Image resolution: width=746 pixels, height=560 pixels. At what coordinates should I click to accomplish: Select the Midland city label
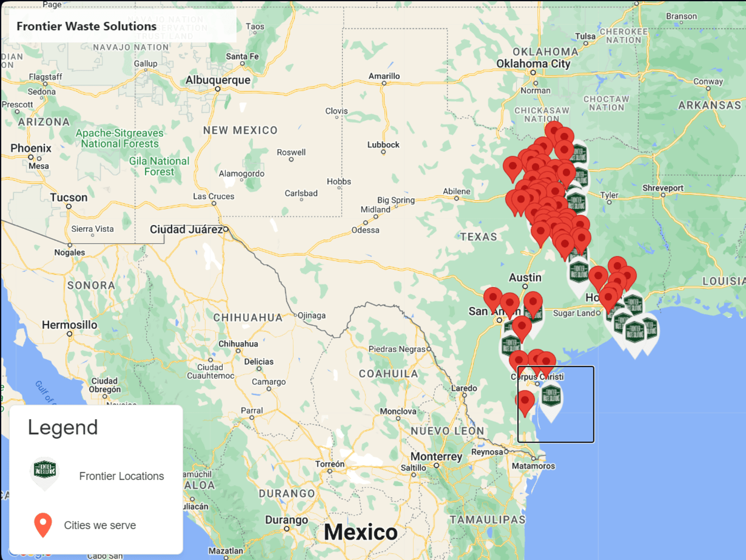click(375, 209)
